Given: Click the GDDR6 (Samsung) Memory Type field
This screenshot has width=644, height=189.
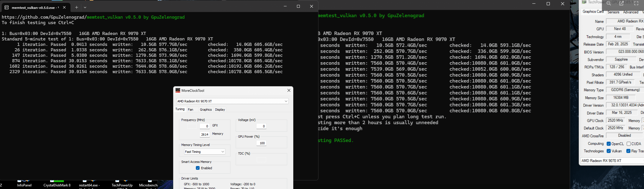Looking at the screenshot, I should click(x=625, y=90).
